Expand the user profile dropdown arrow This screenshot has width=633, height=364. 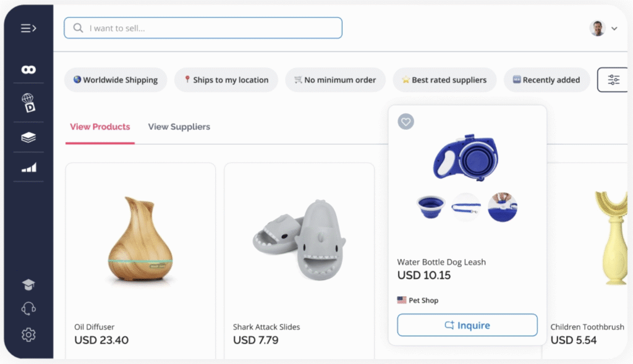[614, 28]
